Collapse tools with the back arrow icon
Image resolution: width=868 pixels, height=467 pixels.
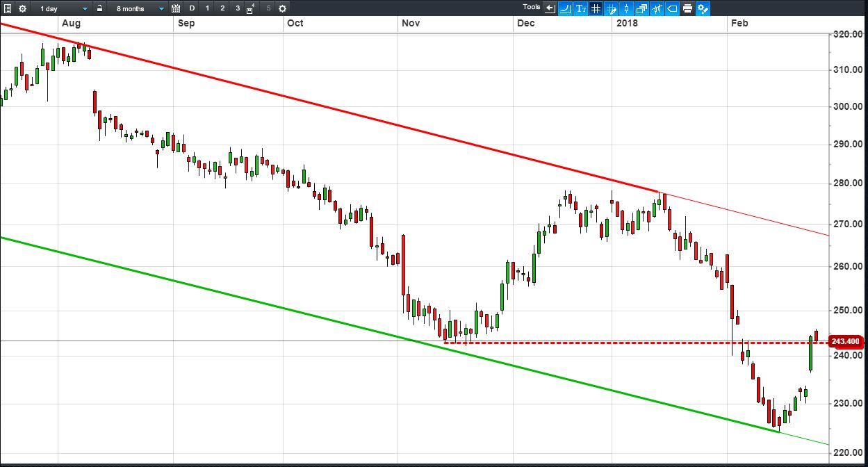550,8
